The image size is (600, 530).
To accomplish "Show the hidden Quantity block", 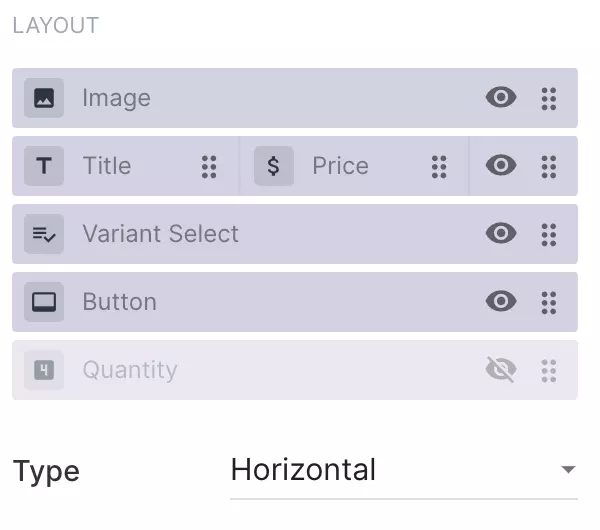I will (501, 370).
